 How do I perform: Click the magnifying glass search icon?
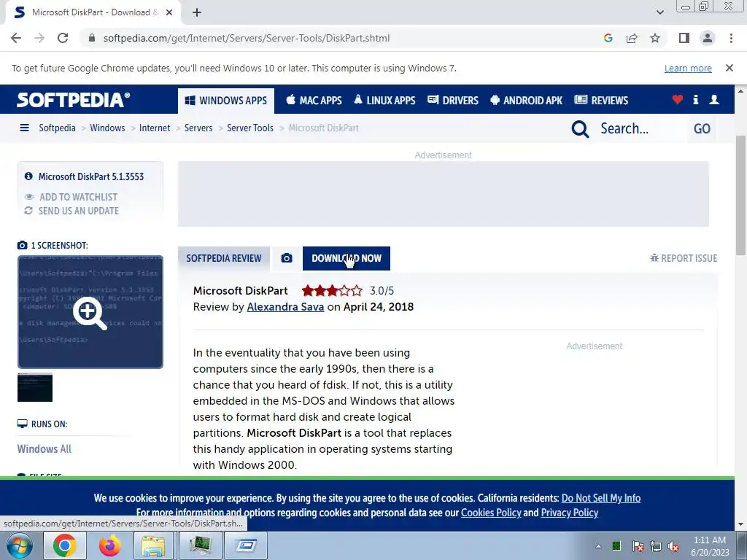(x=580, y=128)
